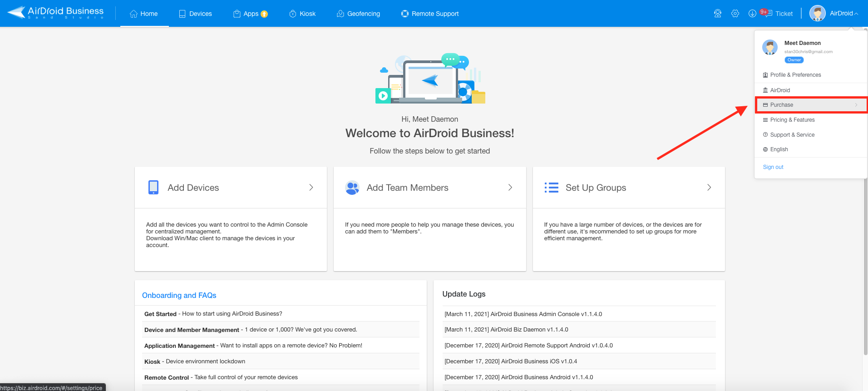The width and height of the screenshot is (868, 391).
Task: Click the English globe icon
Action: 765,149
